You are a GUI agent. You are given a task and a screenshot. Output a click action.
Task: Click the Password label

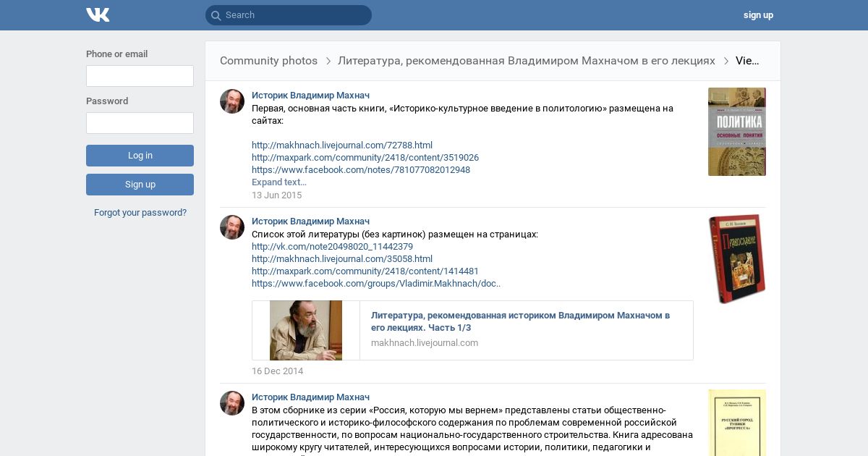[107, 101]
